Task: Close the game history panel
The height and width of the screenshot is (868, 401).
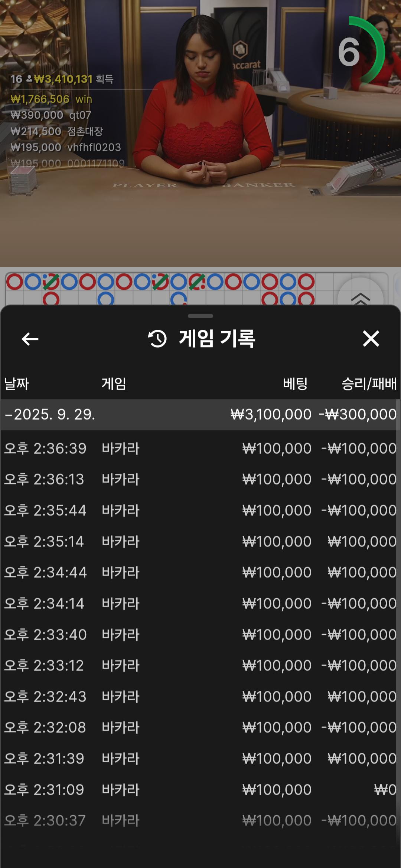Action: pyautogui.click(x=371, y=339)
